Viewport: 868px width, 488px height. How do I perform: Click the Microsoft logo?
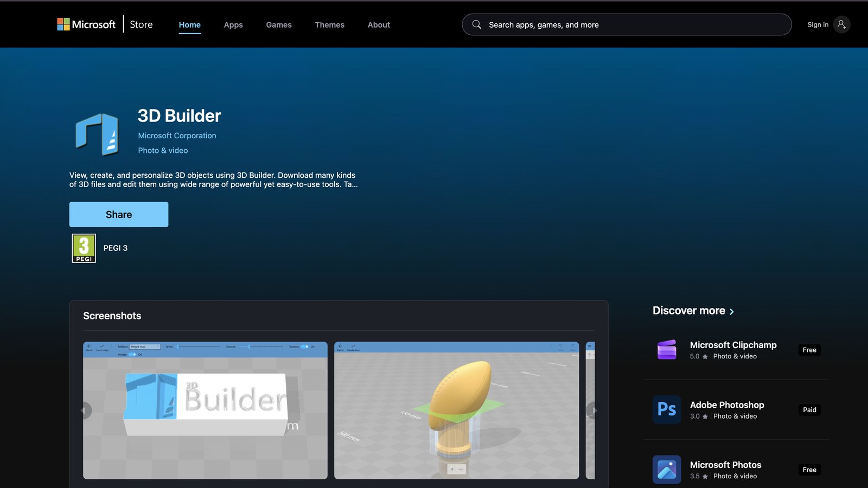click(x=86, y=24)
